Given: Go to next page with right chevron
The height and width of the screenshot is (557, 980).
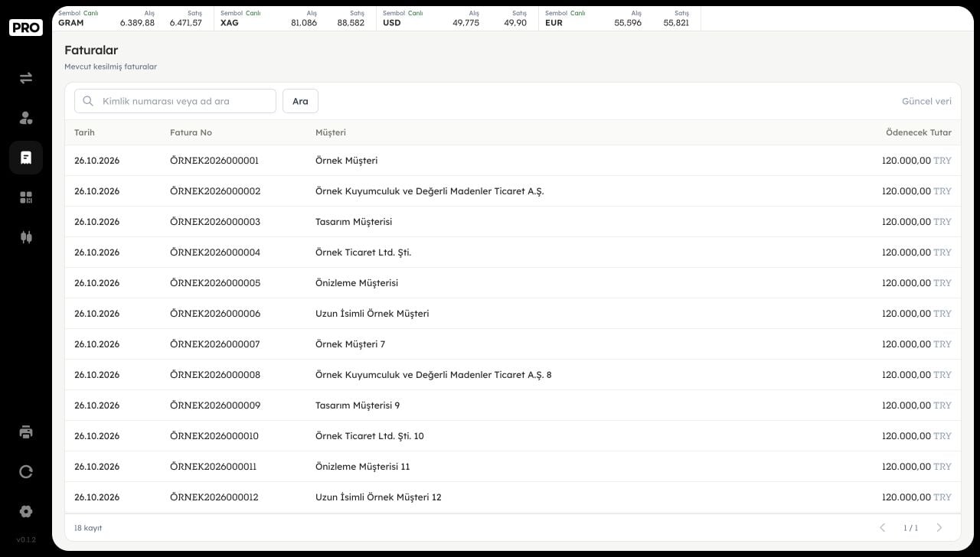Looking at the screenshot, I should (x=939, y=527).
